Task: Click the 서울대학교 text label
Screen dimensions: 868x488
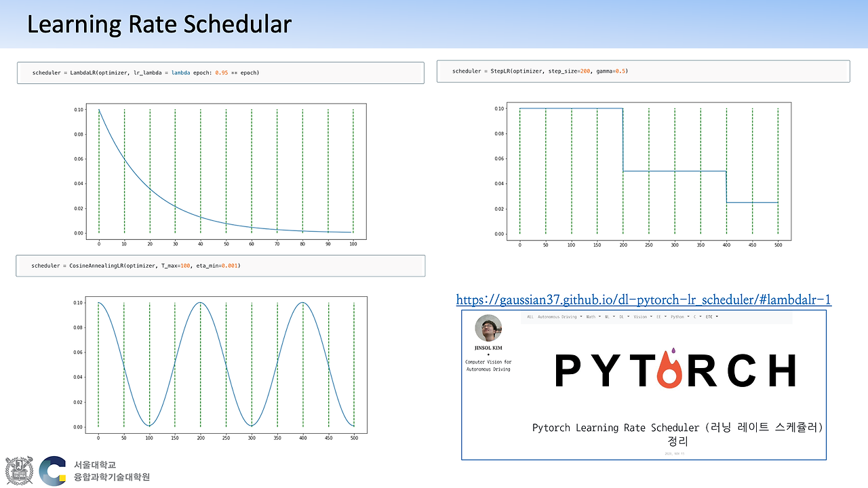Action: 95,465
